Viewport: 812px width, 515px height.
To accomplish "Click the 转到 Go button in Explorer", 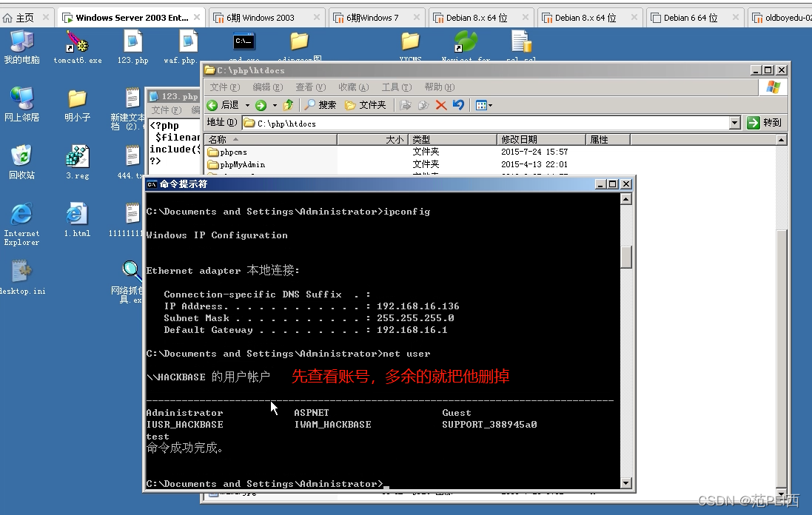I will click(x=765, y=123).
